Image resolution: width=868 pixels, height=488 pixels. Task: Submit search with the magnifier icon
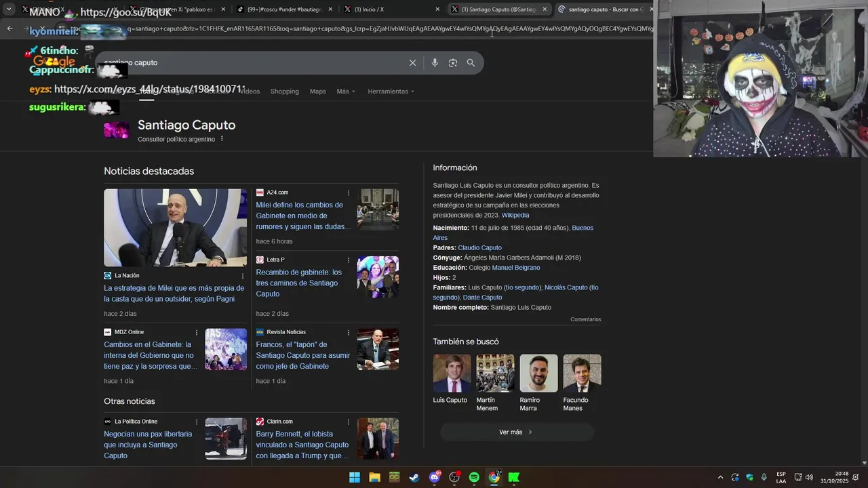[471, 63]
